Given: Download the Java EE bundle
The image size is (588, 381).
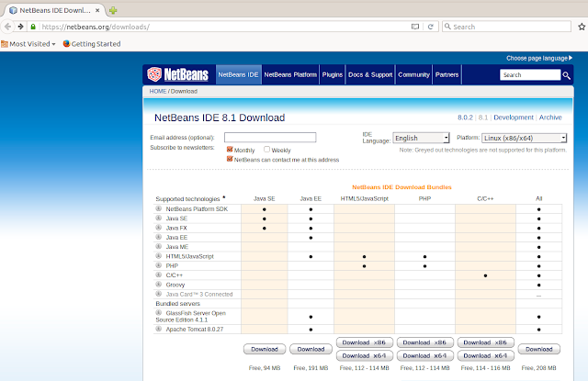Looking at the screenshot, I should pos(311,349).
